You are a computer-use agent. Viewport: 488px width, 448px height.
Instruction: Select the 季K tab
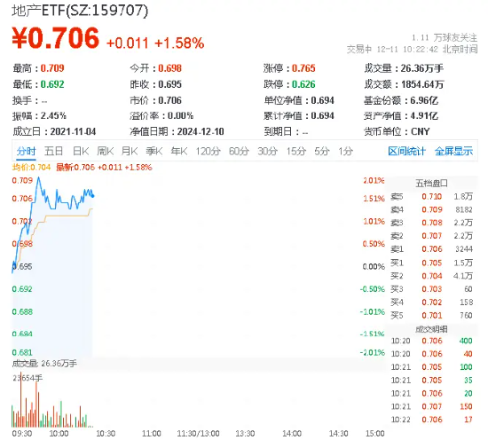(x=154, y=152)
